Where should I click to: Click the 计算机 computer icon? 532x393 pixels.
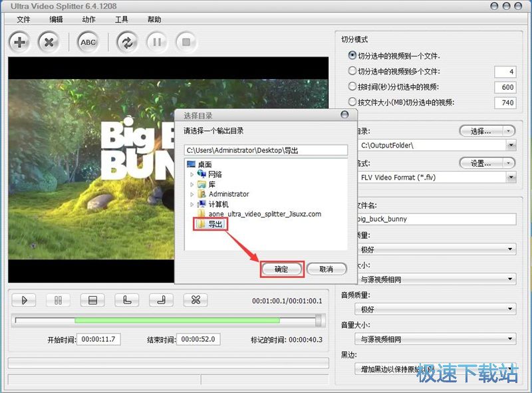(x=201, y=204)
